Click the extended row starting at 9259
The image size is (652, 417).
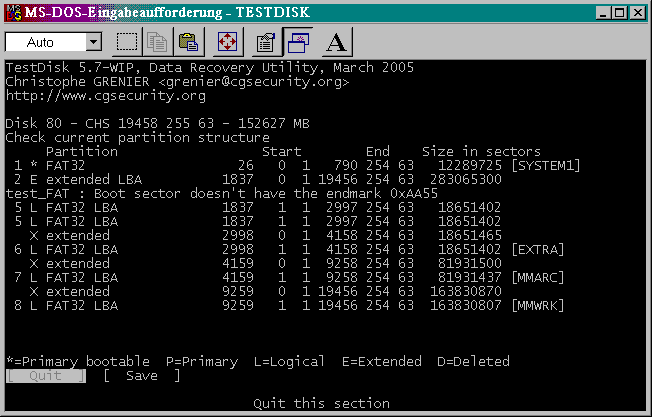tap(265, 291)
